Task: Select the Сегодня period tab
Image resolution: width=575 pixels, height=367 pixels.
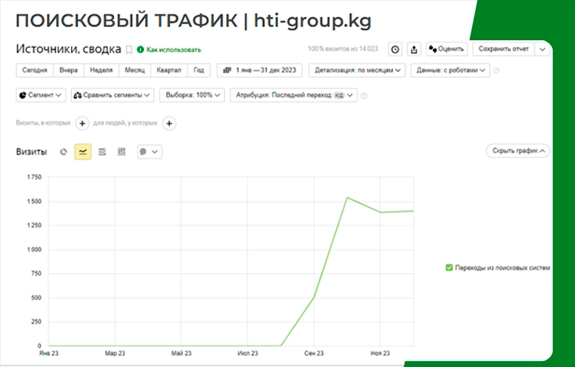Action: click(x=35, y=70)
